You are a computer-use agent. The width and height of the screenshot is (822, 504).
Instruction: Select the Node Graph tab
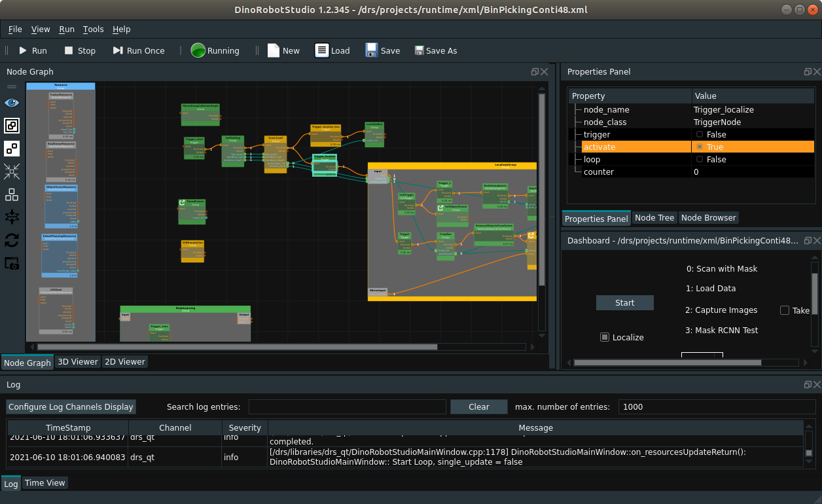[x=27, y=363]
